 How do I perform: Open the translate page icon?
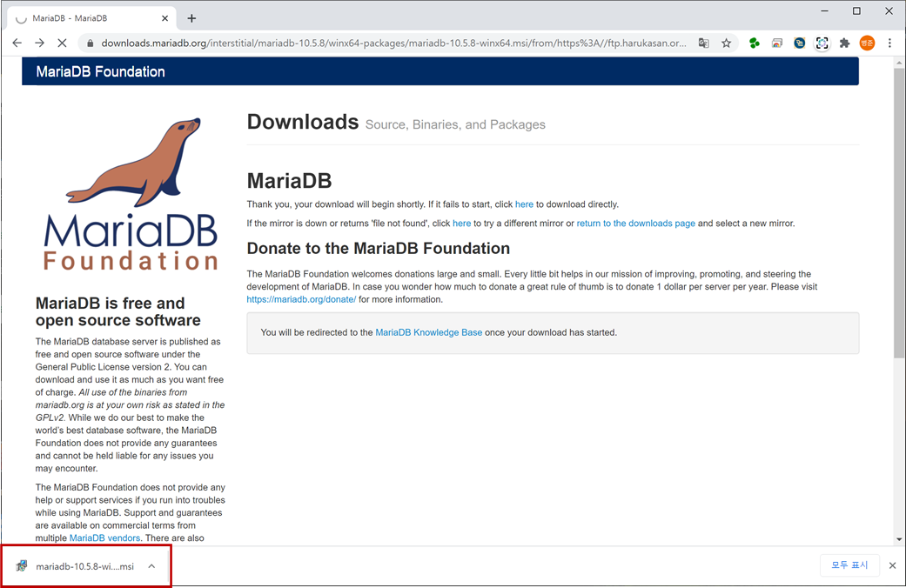click(x=703, y=43)
